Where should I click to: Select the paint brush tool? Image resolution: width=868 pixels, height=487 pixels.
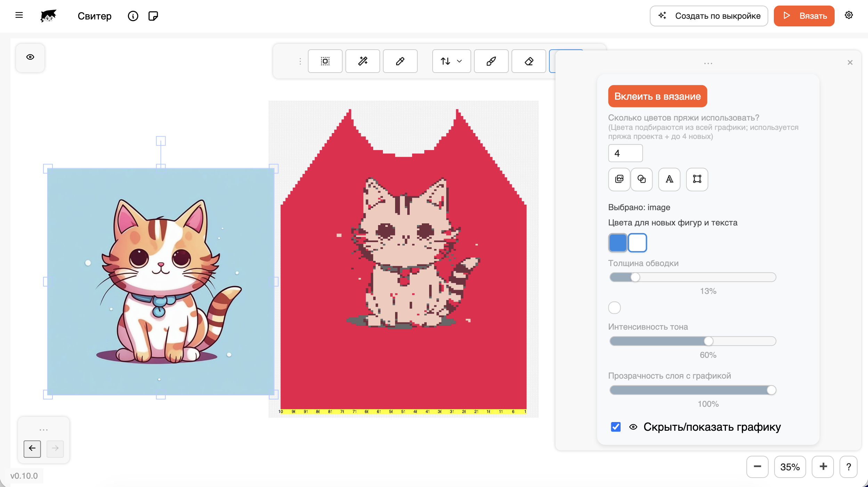point(491,61)
